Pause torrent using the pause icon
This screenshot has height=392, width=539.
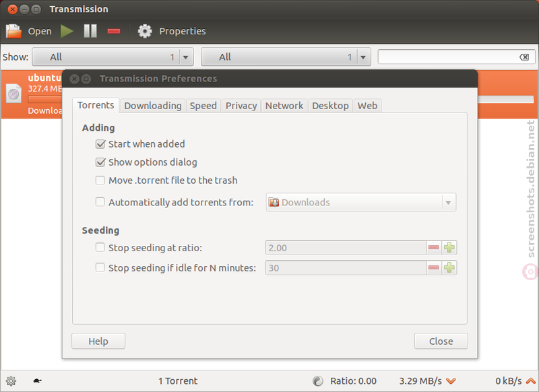pos(90,31)
